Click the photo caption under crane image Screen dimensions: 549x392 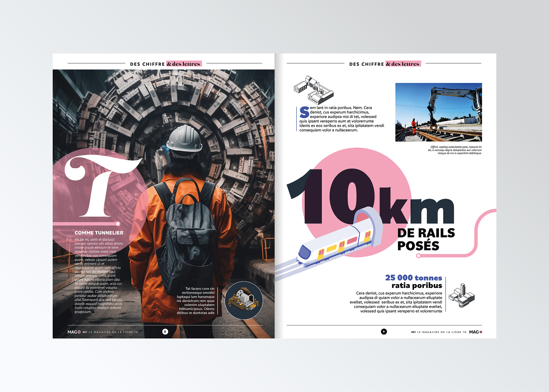pyautogui.click(x=455, y=150)
